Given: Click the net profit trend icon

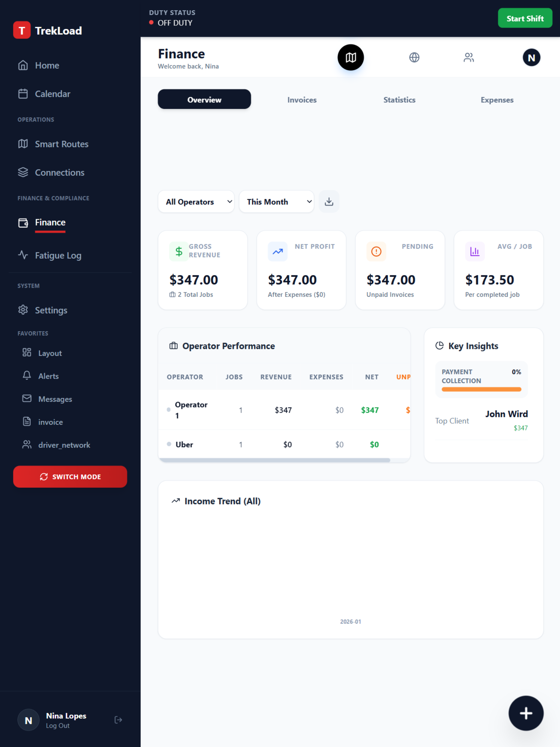Looking at the screenshot, I should coord(277,251).
